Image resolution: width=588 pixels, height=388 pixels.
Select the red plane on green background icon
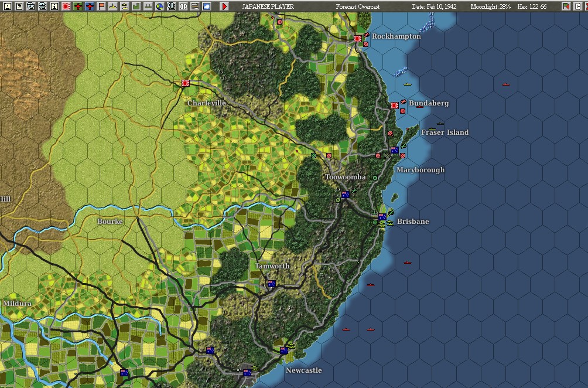tap(78, 6)
